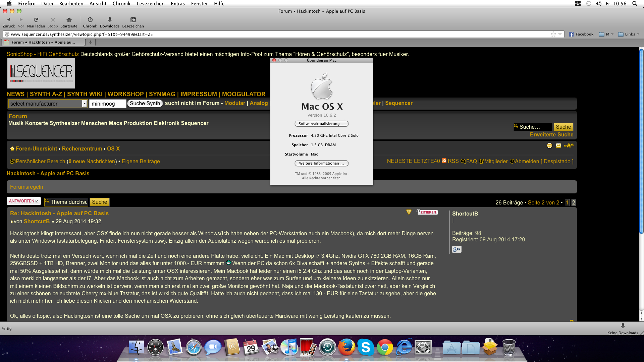This screenshot has width=644, height=362.
Task: Open the Bearbeiten menu
Action: [x=71, y=4]
